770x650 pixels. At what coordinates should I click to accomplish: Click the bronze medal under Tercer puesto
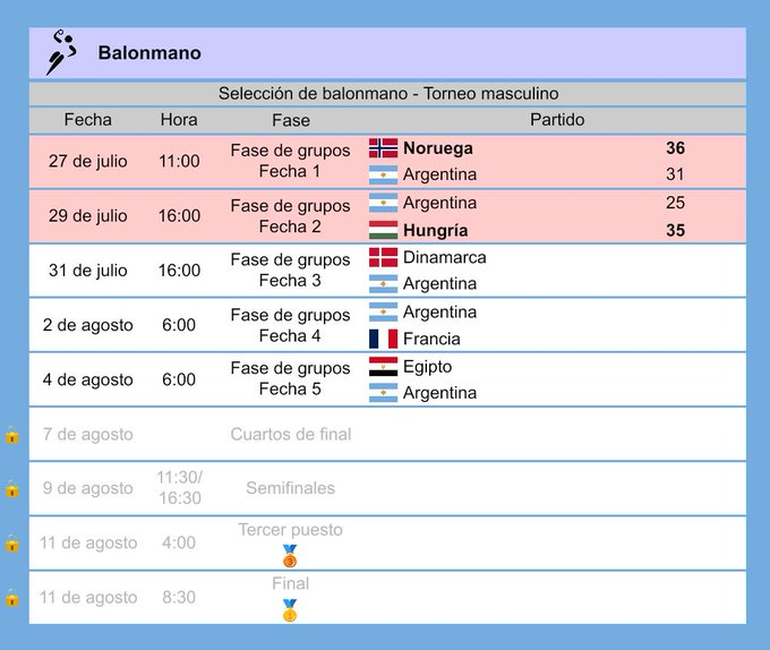(290, 556)
